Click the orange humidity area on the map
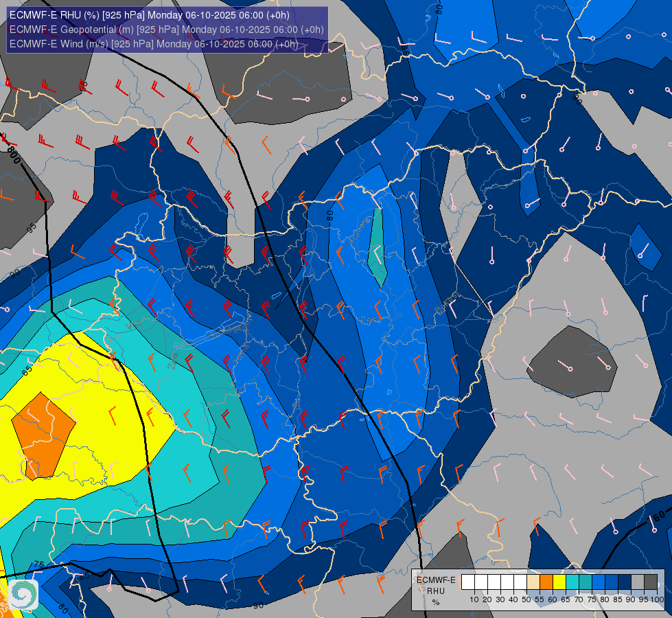 pyautogui.click(x=43, y=435)
